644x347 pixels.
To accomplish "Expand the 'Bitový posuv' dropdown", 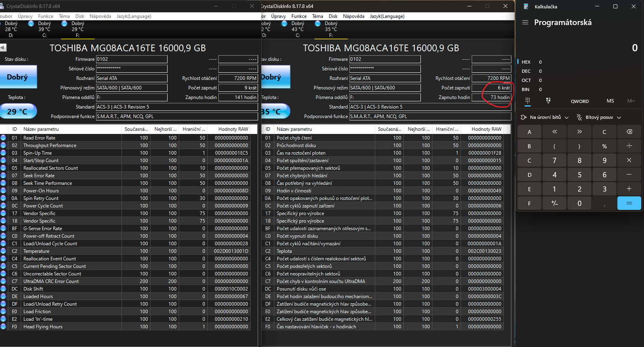I will pyautogui.click(x=599, y=117).
